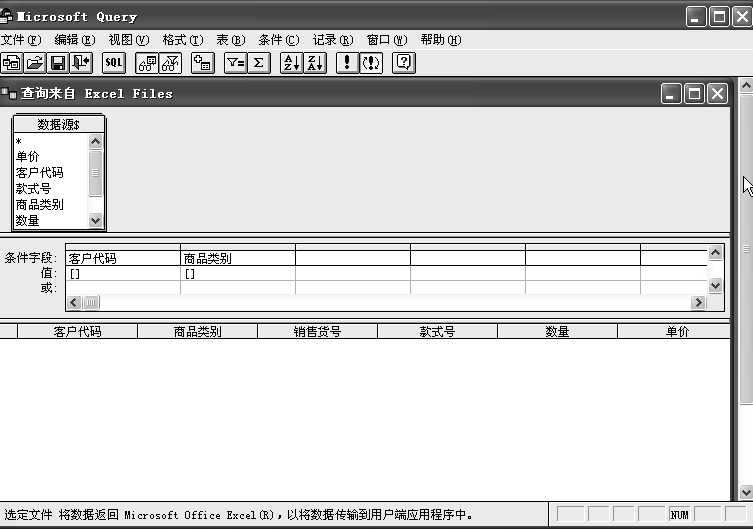Open the 编辑(E) menu
The height and width of the screenshot is (529, 753).
(x=75, y=40)
